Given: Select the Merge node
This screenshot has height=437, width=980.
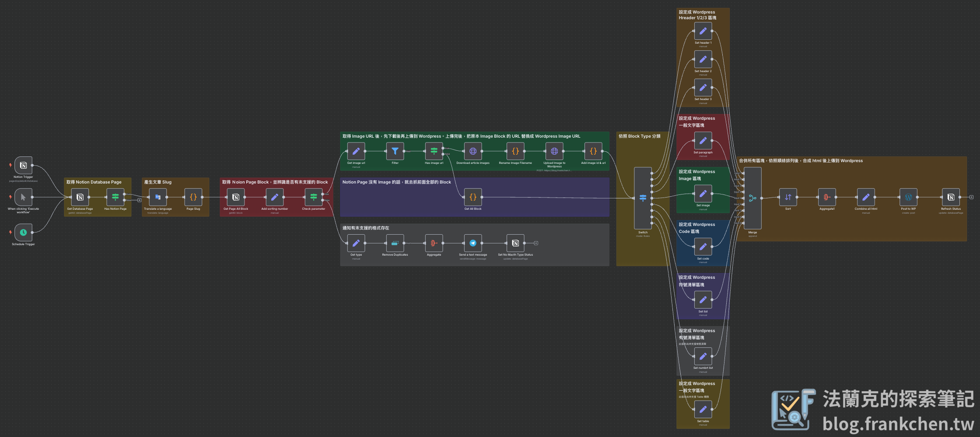Looking at the screenshot, I should [752, 198].
